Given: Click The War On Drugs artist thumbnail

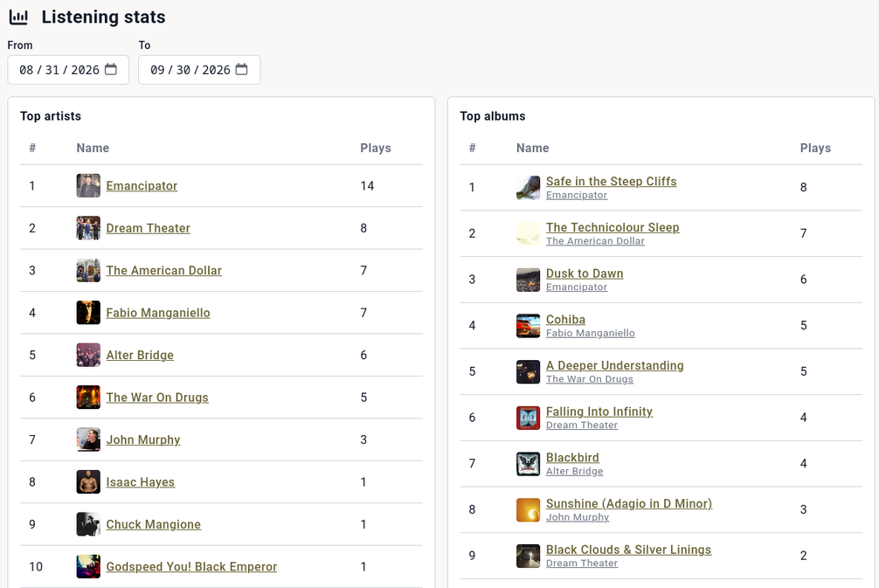Looking at the screenshot, I should (88, 398).
